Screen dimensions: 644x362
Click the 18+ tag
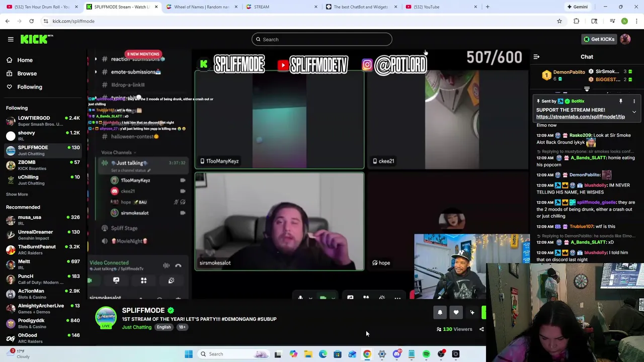(x=182, y=327)
